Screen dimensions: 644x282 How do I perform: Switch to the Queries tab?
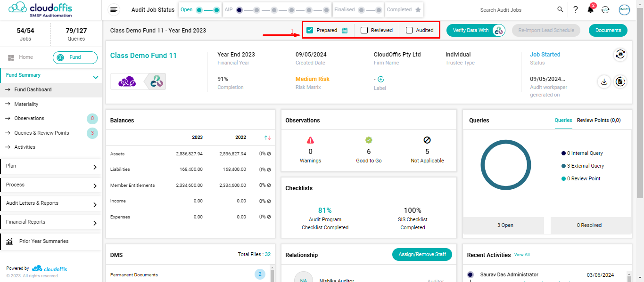tap(563, 121)
